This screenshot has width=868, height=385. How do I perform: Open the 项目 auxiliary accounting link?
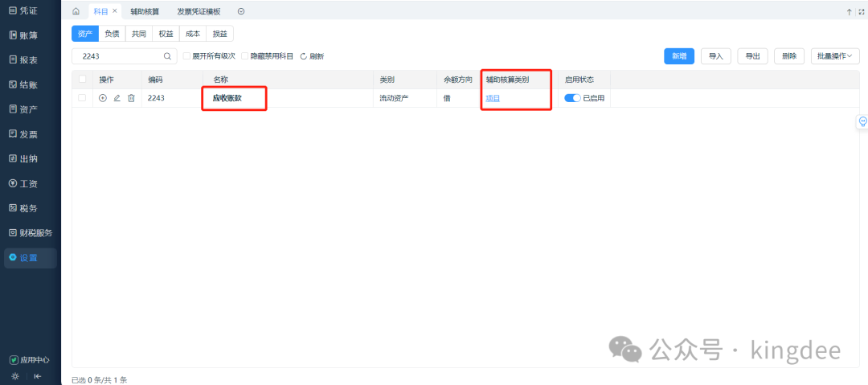click(x=493, y=98)
